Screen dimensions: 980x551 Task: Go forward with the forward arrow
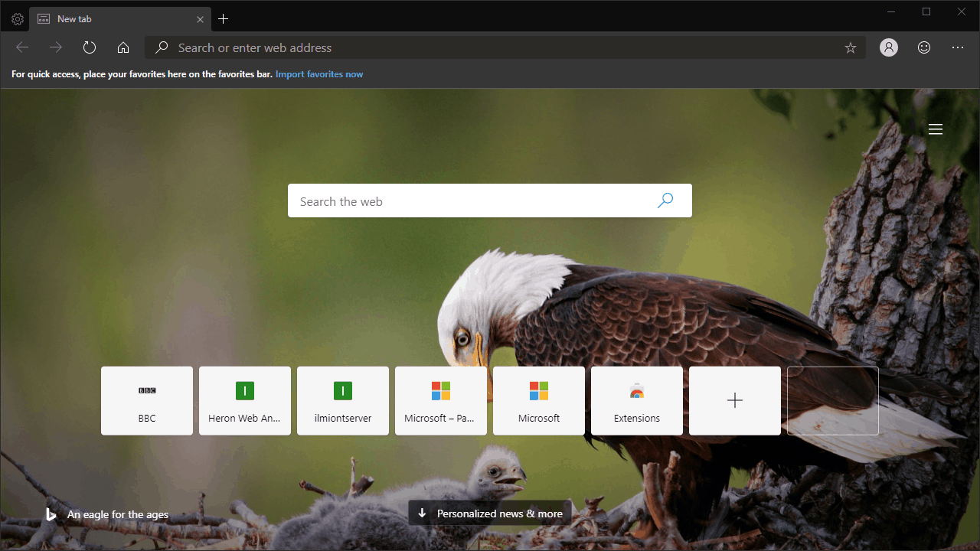click(x=56, y=47)
